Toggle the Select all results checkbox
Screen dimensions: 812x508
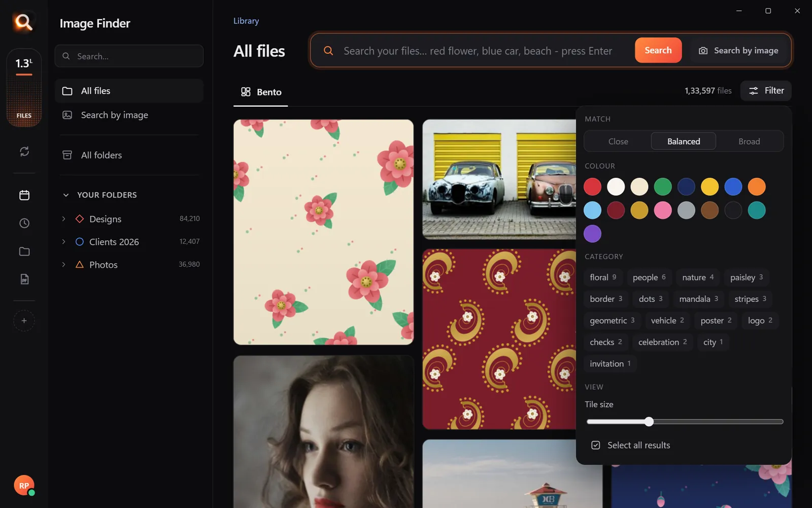click(595, 445)
